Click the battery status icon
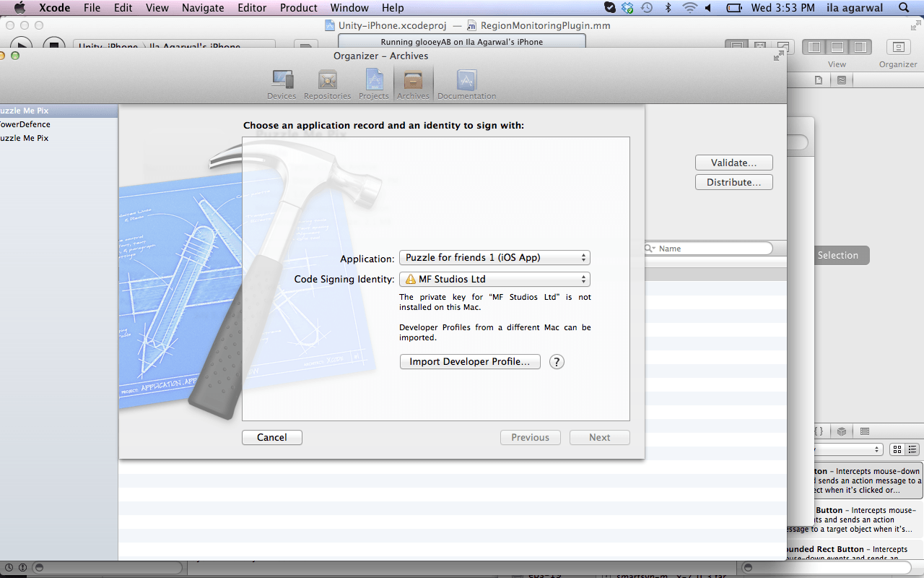Viewport: 924px width, 578px height. [734, 8]
